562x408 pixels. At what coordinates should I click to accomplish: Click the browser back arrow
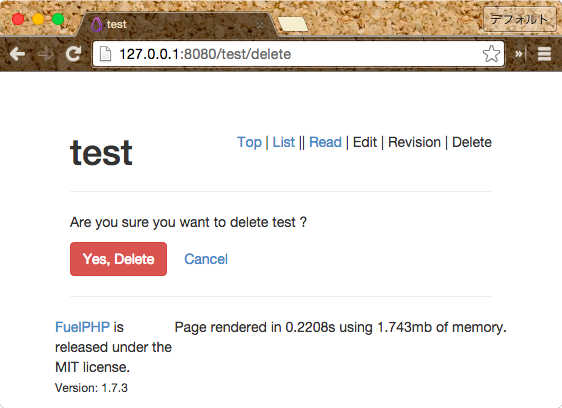[x=18, y=54]
